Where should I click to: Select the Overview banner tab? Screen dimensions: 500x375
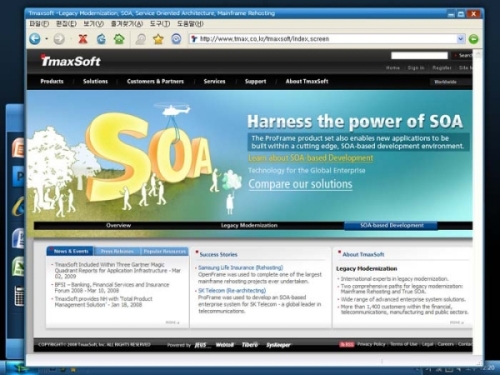click(118, 225)
